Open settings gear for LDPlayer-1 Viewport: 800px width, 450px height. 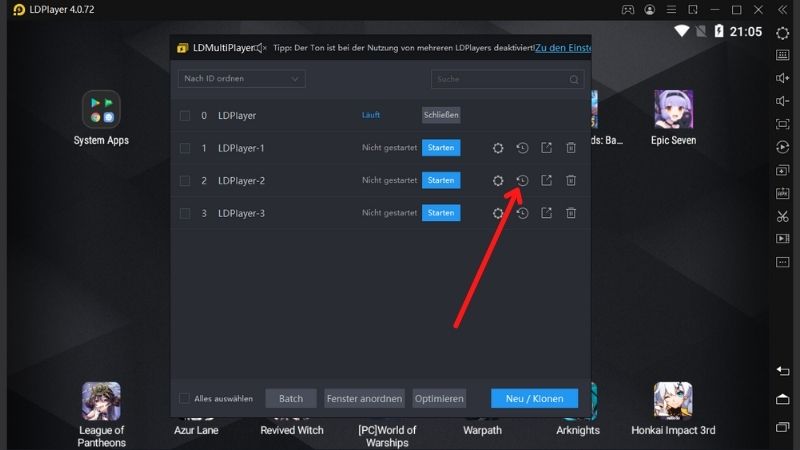tap(498, 148)
